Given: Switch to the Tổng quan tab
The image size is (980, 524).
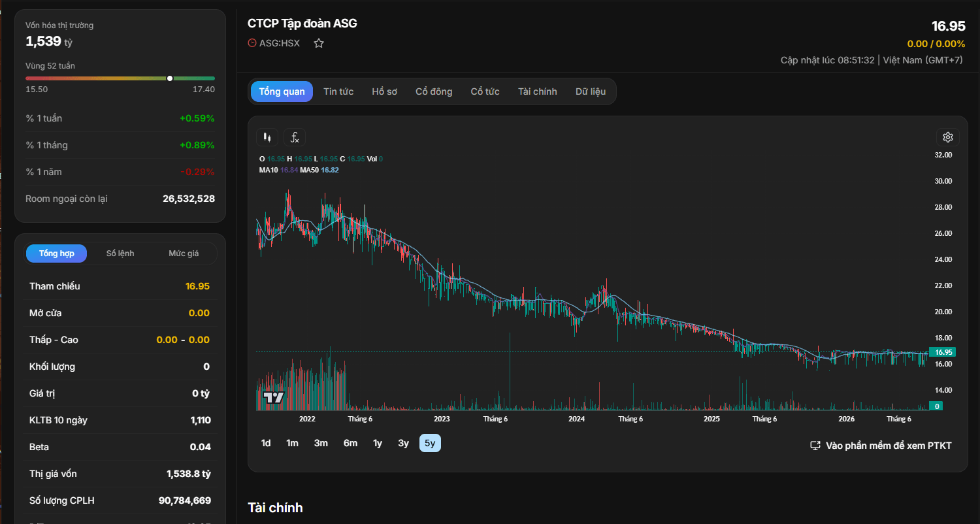Looking at the screenshot, I should [282, 91].
